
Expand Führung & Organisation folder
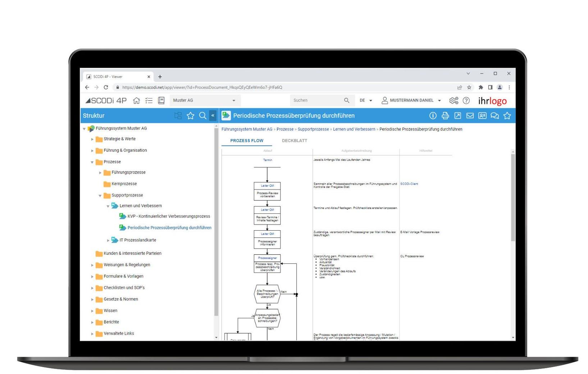[92, 151]
